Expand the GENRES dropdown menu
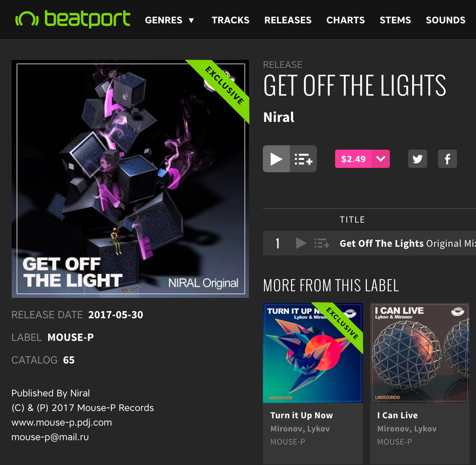This screenshot has height=465, width=476. point(169,20)
